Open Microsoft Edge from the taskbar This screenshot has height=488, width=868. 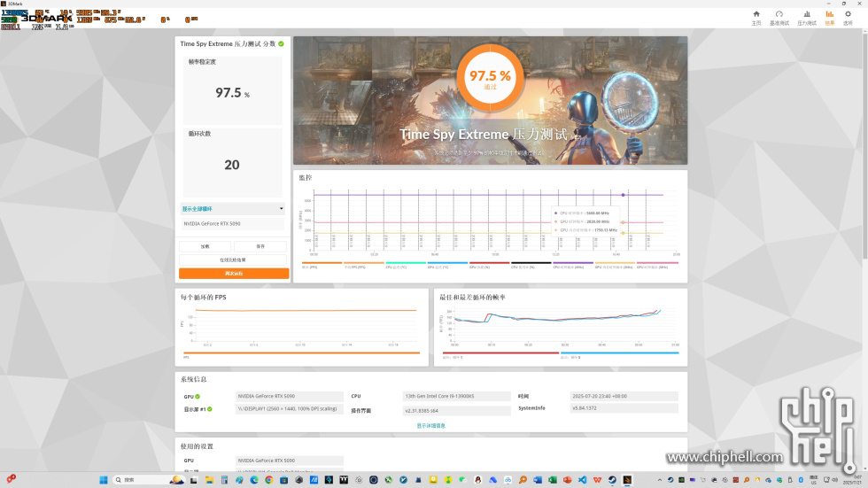click(254, 480)
